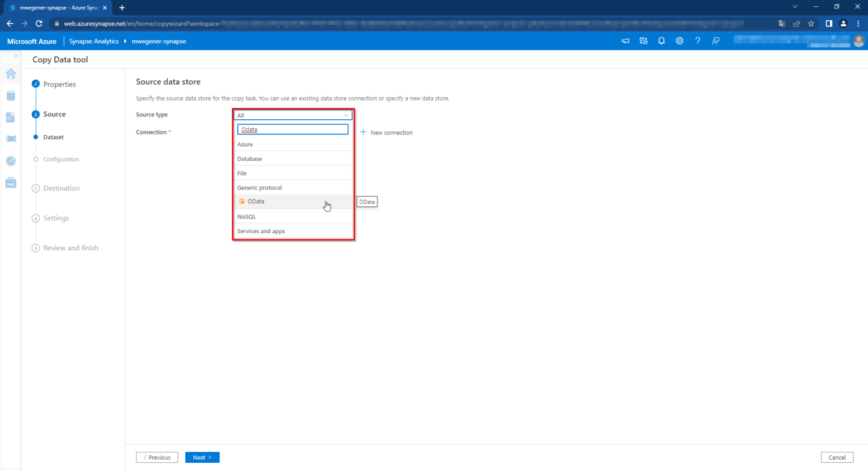
Task: Select OData from the source type list
Action: (256, 202)
